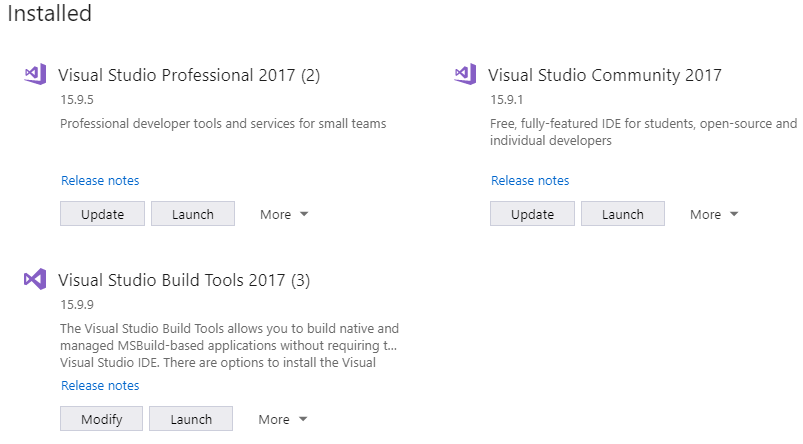Expand the More dropdown for Build Tools
Image resolution: width=803 pixels, height=444 pixels.
click(x=283, y=419)
